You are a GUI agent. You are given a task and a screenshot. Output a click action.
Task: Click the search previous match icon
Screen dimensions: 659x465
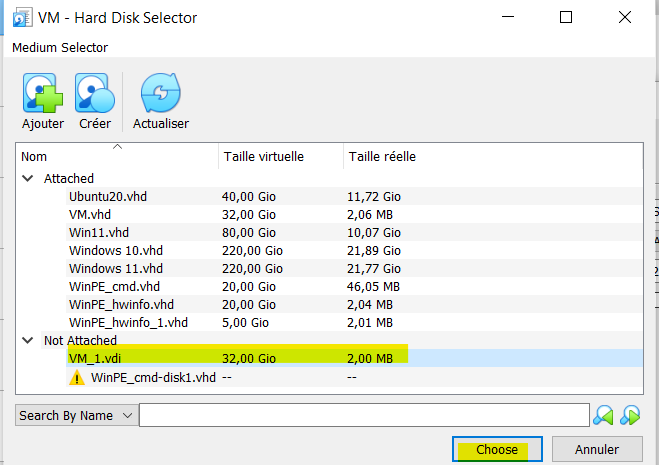(x=604, y=415)
